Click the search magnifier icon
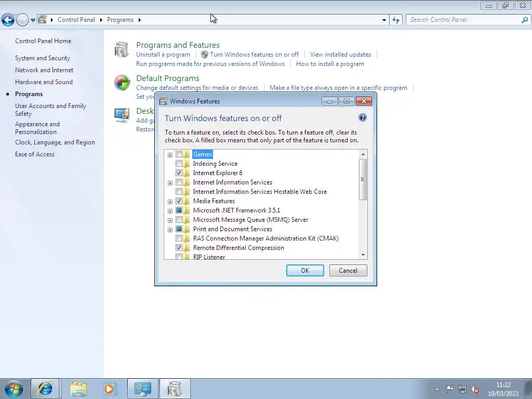This screenshot has height=399, width=532. pyautogui.click(x=525, y=20)
